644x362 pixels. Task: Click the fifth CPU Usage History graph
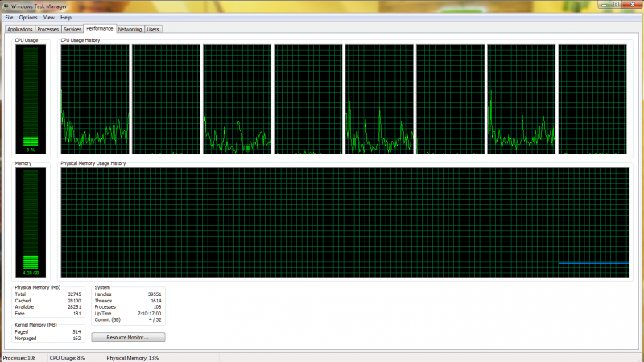(379, 99)
